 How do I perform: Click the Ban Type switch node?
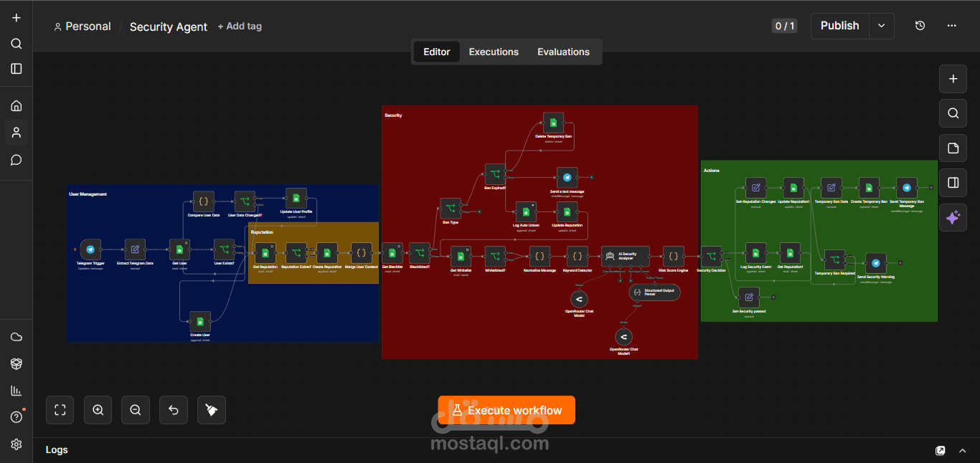click(450, 209)
